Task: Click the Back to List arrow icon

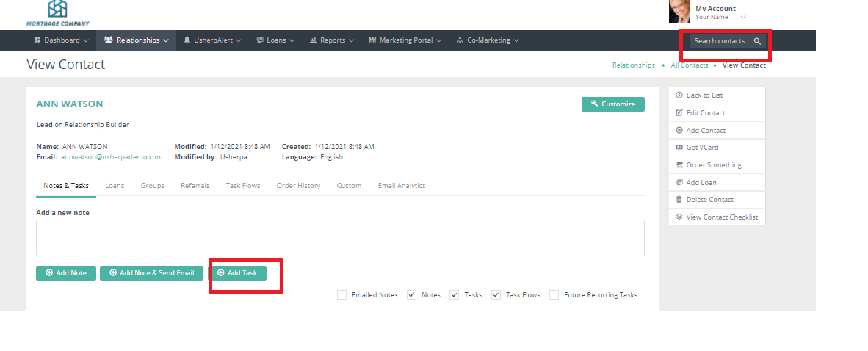Action: click(x=679, y=95)
